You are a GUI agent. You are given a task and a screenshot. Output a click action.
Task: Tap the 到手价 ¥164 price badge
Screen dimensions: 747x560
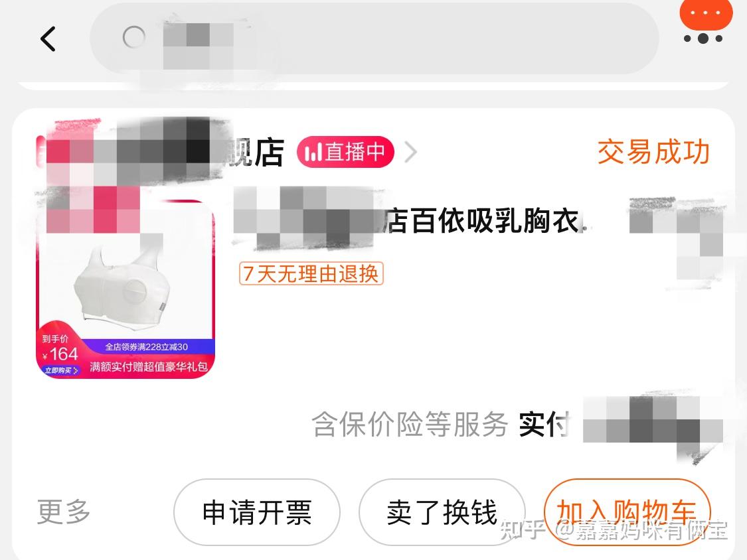click(60, 348)
